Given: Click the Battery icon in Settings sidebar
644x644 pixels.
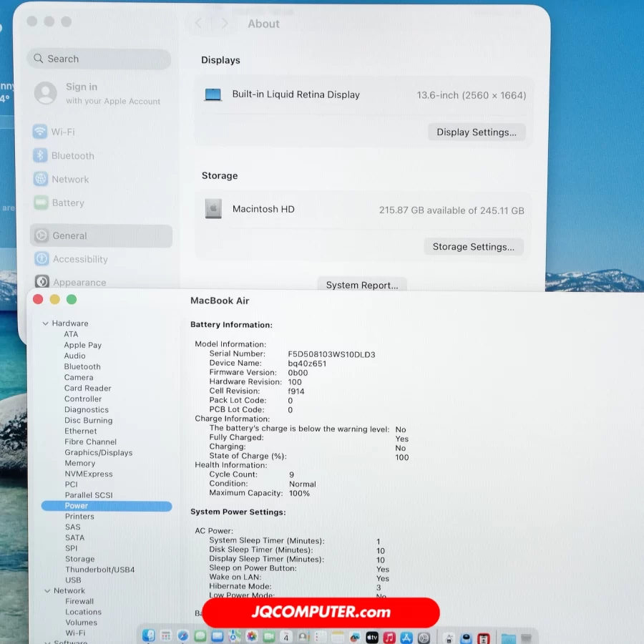Looking at the screenshot, I should click(x=41, y=203).
